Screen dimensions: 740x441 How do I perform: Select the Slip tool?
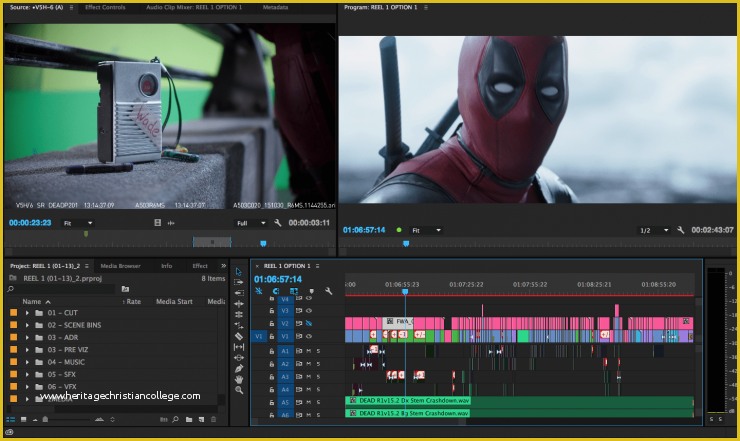pos(239,347)
